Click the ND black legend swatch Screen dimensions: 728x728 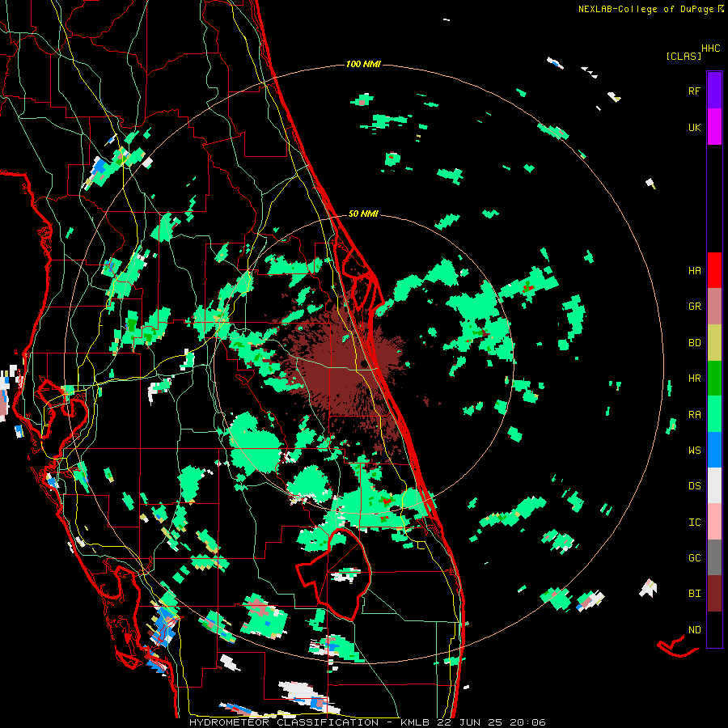[x=714, y=629]
